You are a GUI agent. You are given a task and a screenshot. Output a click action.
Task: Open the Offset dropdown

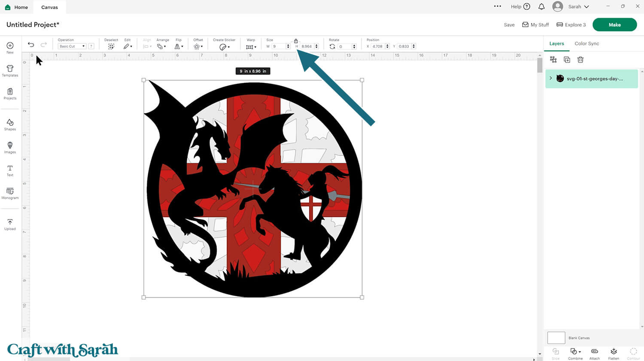[198, 46]
